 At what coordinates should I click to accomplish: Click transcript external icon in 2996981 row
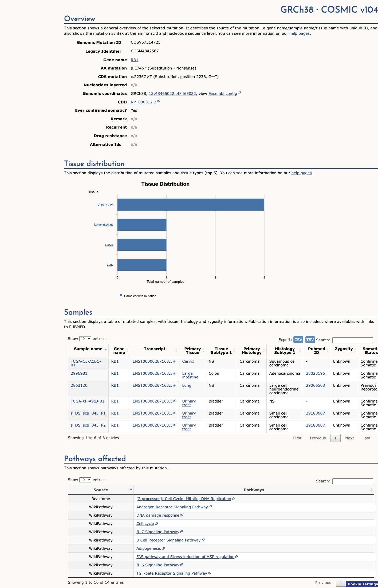[175, 373]
